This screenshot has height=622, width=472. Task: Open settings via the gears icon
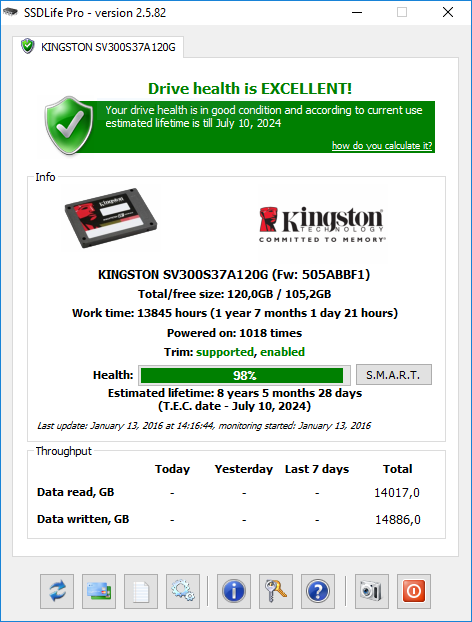click(183, 591)
